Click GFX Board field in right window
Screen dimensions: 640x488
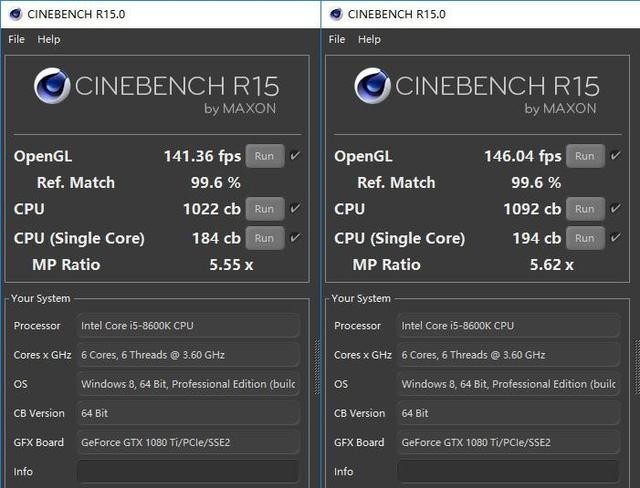(x=509, y=443)
